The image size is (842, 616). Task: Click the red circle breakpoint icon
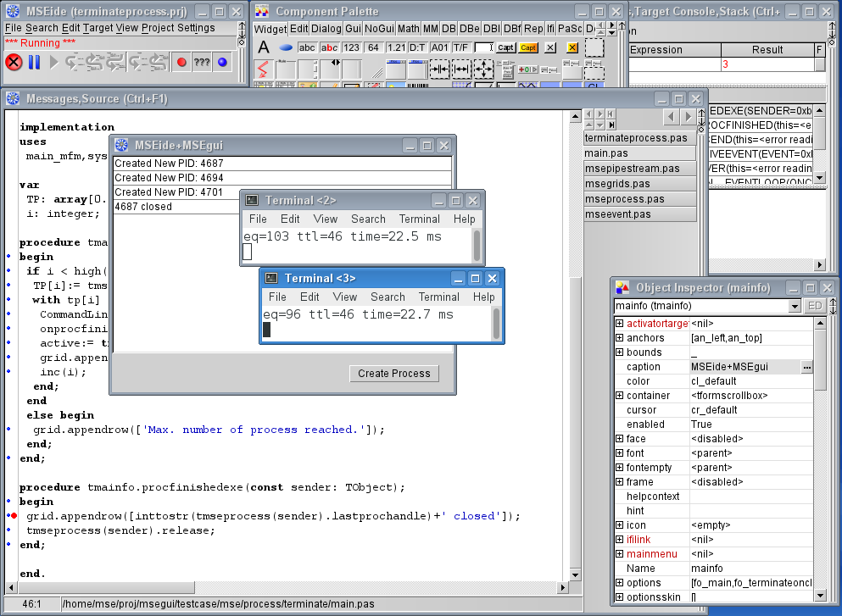point(181,62)
